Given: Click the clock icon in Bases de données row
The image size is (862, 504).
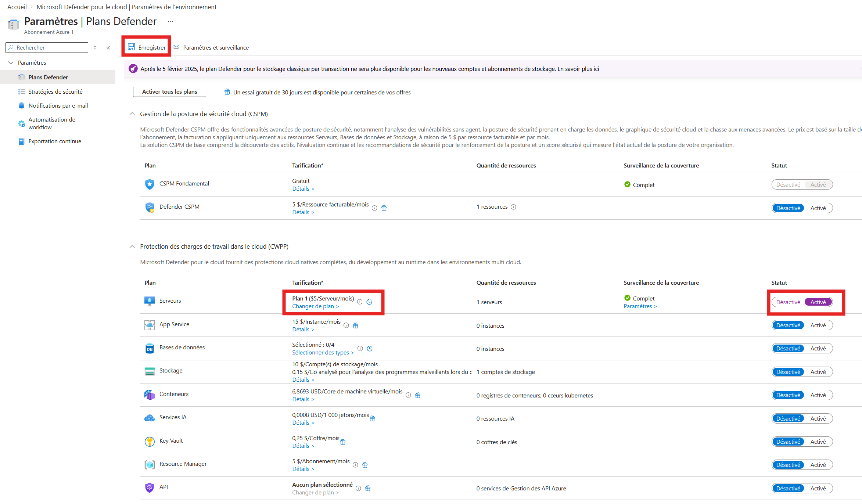Looking at the screenshot, I should tap(370, 348).
